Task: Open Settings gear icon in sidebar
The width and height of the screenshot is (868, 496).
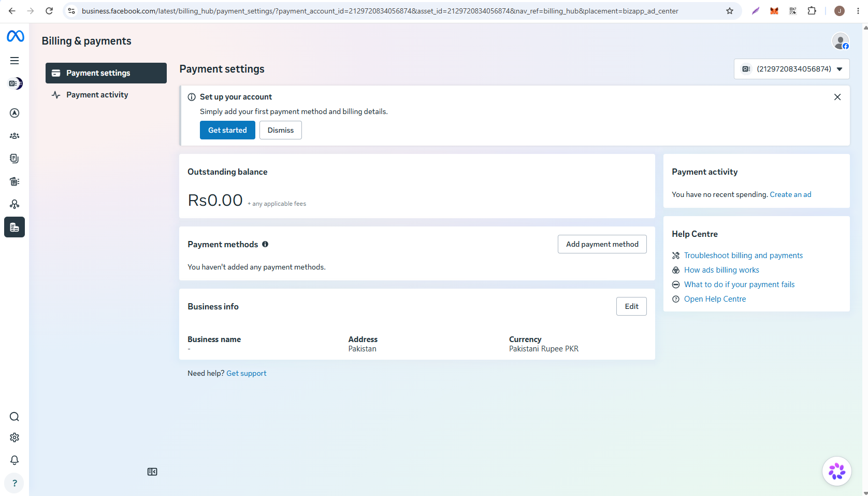Action: [15, 437]
